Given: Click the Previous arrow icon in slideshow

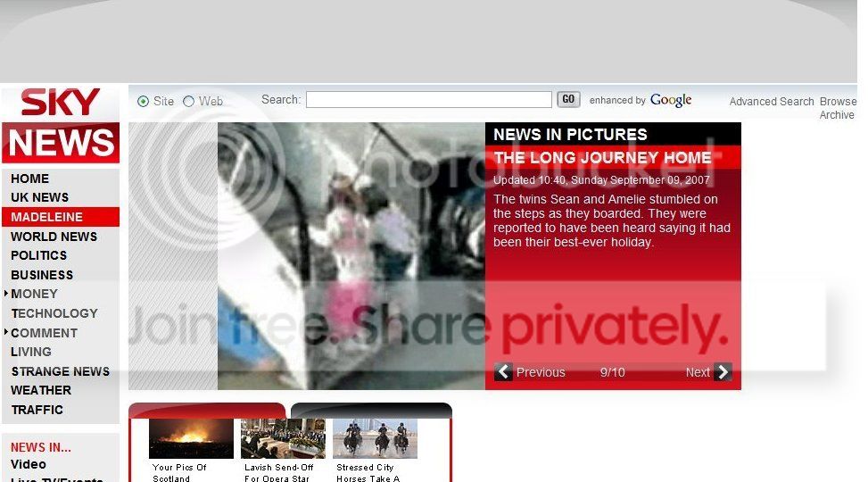Looking at the screenshot, I should coord(504,372).
